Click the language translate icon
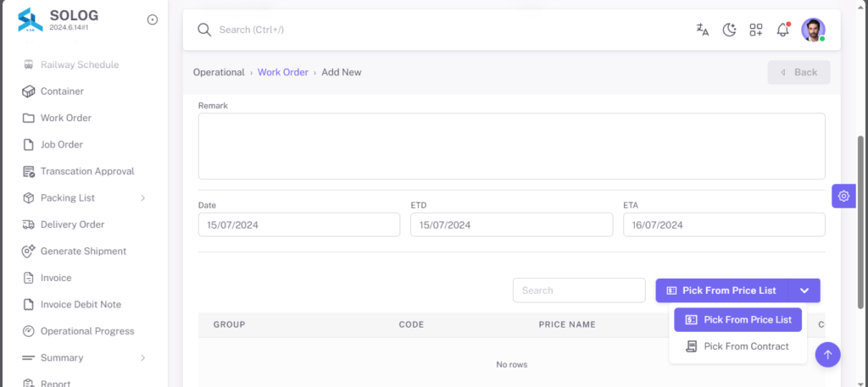Screen dimensions: 868x387 tap(703, 30)
